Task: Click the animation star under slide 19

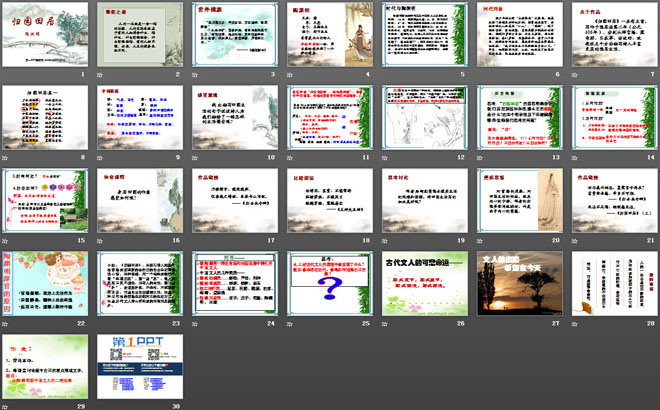Action: click(385, 241)
